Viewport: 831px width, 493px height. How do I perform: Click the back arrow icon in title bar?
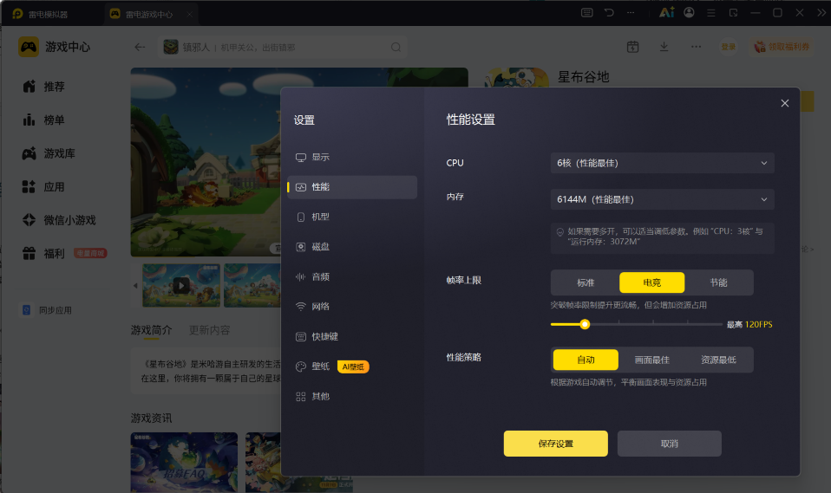(609, 13)
